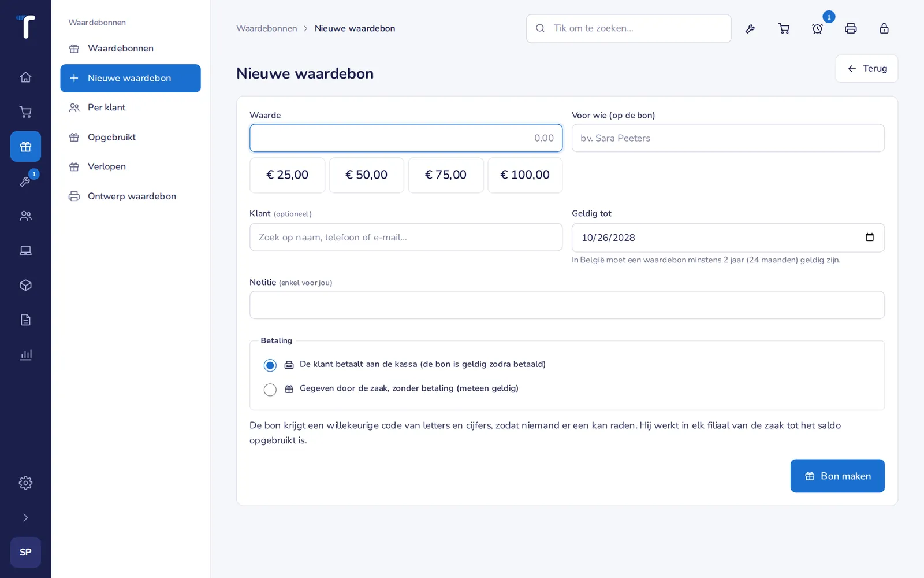This screenshot has width=924, height=578.
Task: Click the Voor wie name field
Action: (728, 138)
